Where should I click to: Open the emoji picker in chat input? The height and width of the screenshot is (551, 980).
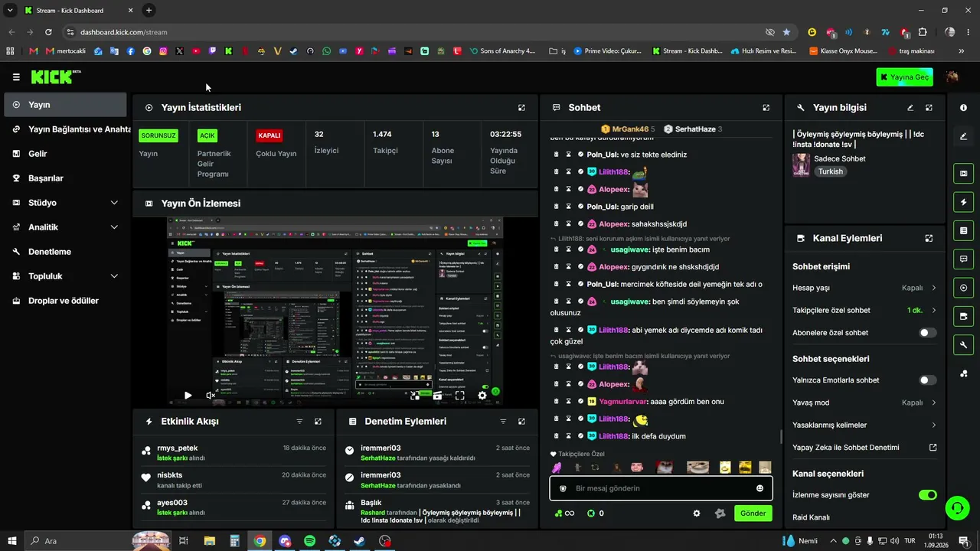point(759,488)
